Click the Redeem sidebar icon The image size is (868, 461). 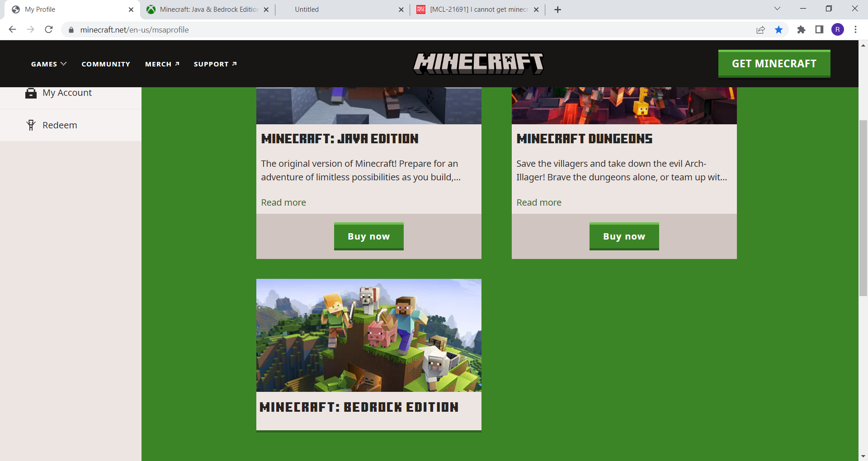tap(31, 125)
